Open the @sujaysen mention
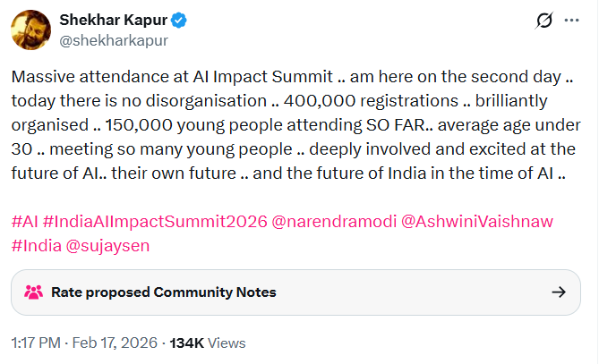The width and height of the screenshot is (599, 364). pyautogui.click(x=108, y=242)
